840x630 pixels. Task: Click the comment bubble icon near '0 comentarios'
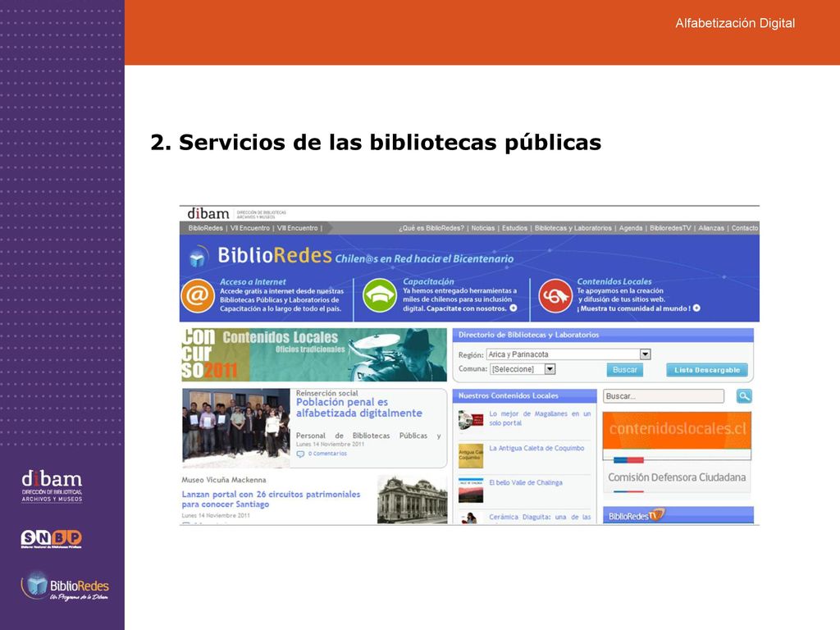pyautogui.click(x=300, y=454)
